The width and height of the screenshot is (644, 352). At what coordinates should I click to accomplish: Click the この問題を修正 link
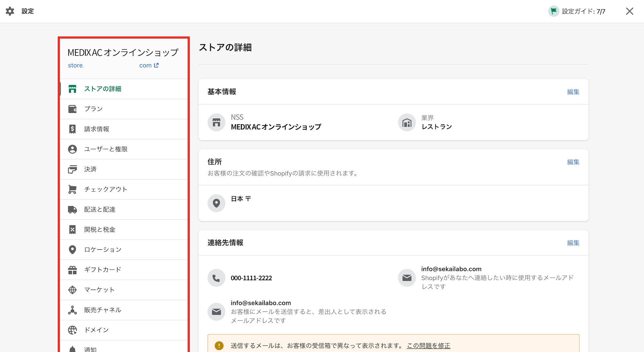[429, 346]
